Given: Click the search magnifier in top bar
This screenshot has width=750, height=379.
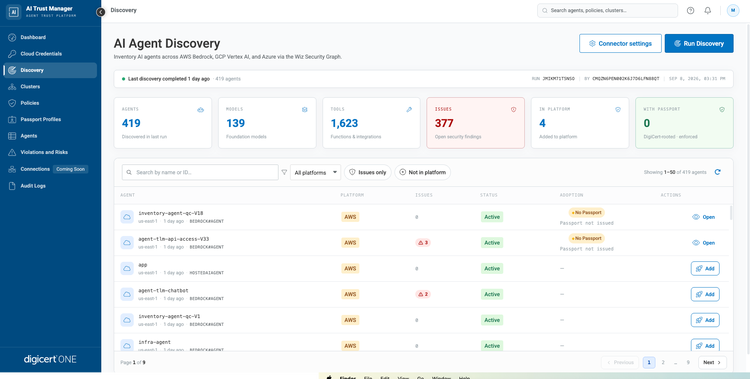Looking at the screenshot, I should (x=545, y=11).
